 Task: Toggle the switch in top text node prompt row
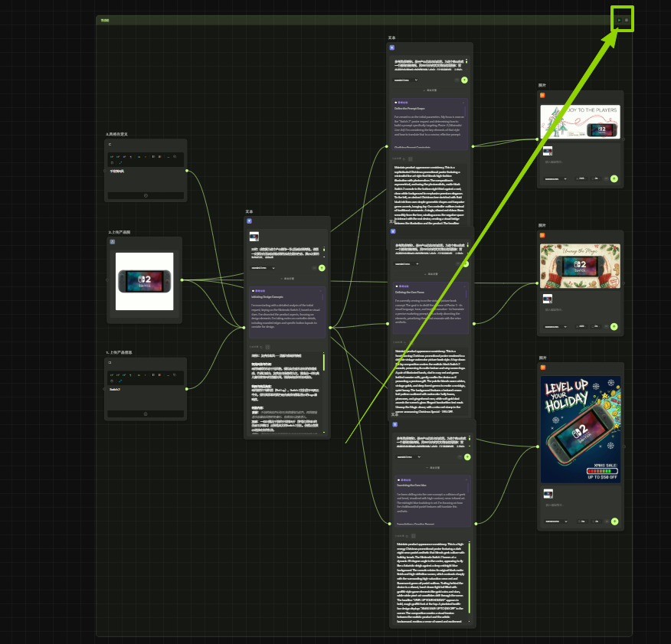point(457,80)
